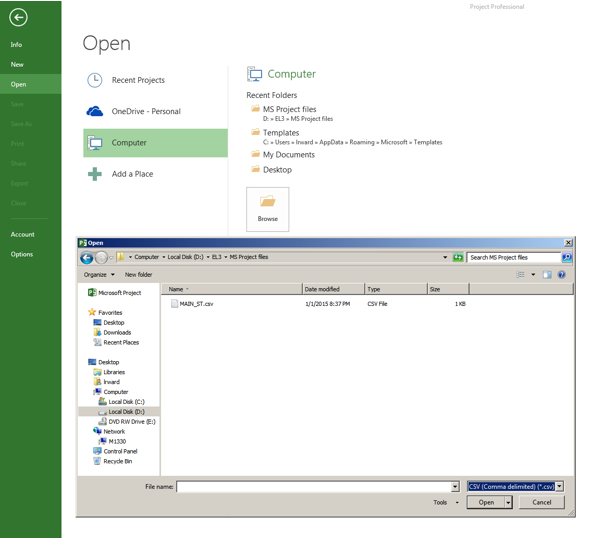595x538 pixels.
Task: Open recent locations dropdown beside forward arrow
Action: [x=111, y=258]
